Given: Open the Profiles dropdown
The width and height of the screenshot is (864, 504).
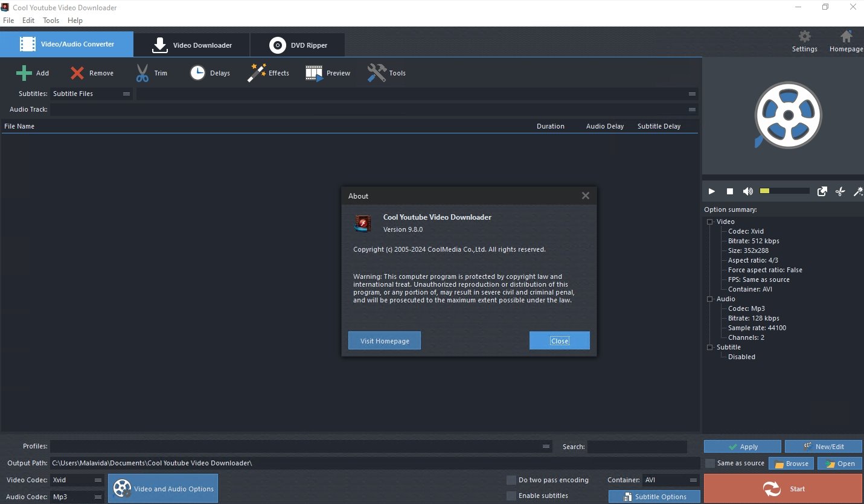Looking at the screenshot, I should [301, 447].
